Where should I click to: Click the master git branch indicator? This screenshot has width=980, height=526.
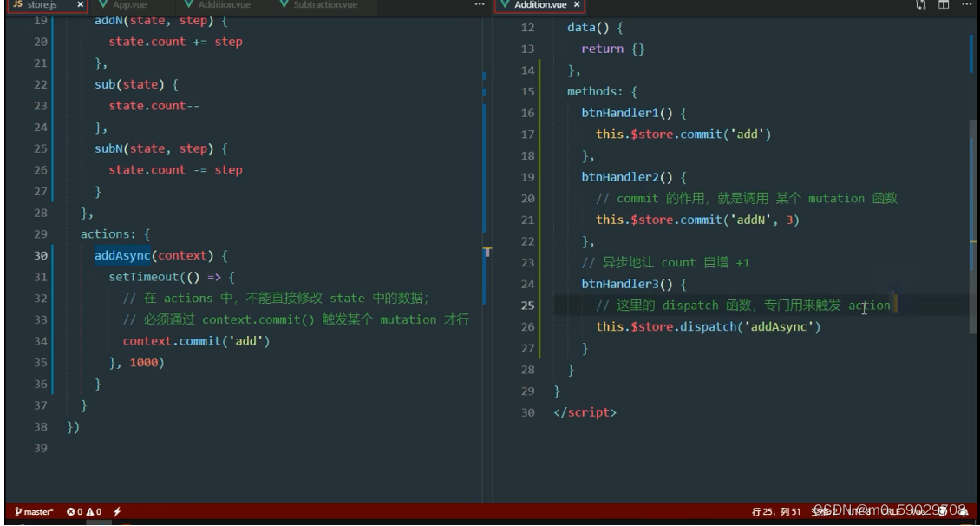35,511
